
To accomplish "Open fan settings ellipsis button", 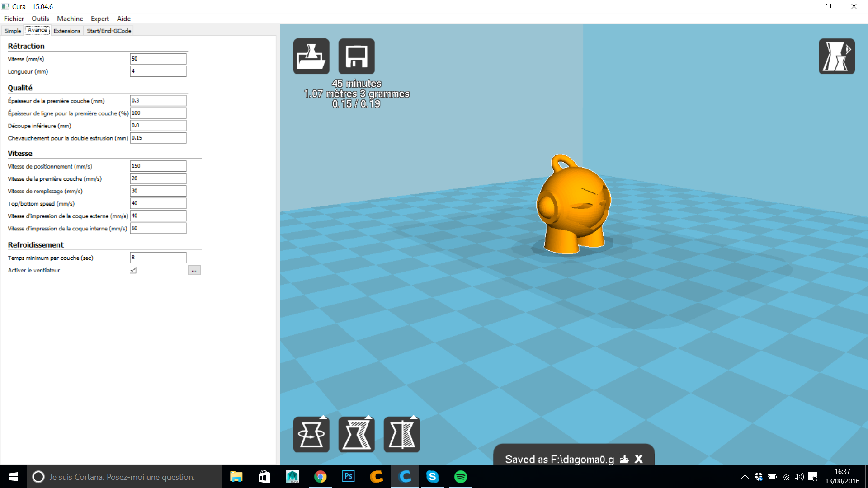I will [194, 270].
